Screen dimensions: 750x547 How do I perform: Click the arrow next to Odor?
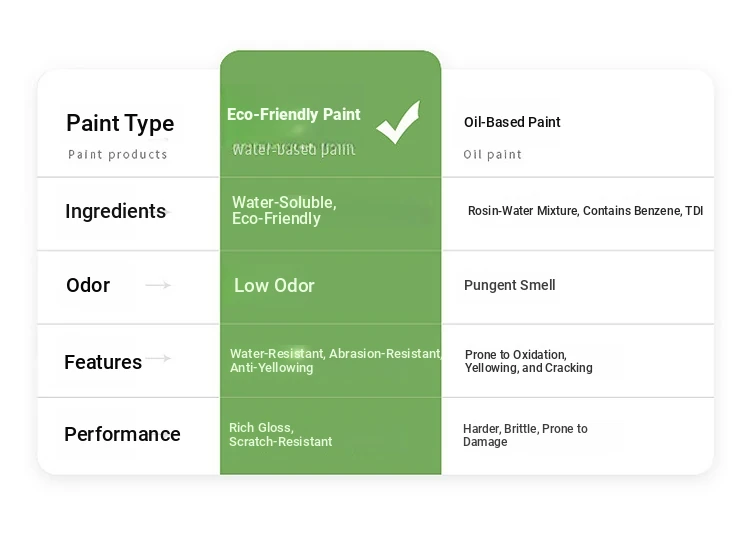point(158,285)
